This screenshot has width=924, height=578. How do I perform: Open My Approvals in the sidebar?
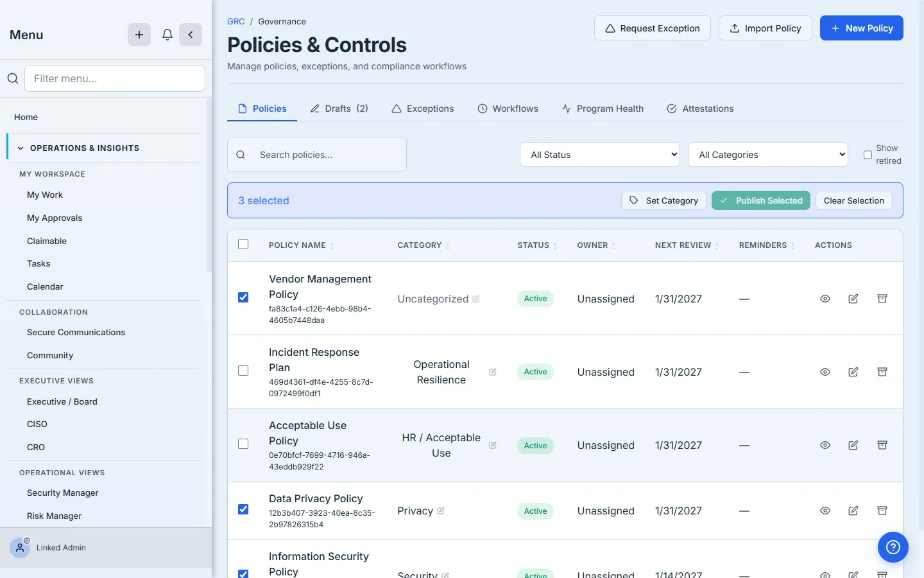click(55, 218)
